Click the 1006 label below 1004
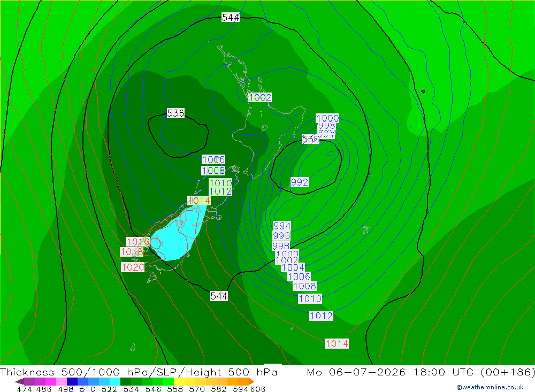535x392 pixels. (x=299, y=276)
